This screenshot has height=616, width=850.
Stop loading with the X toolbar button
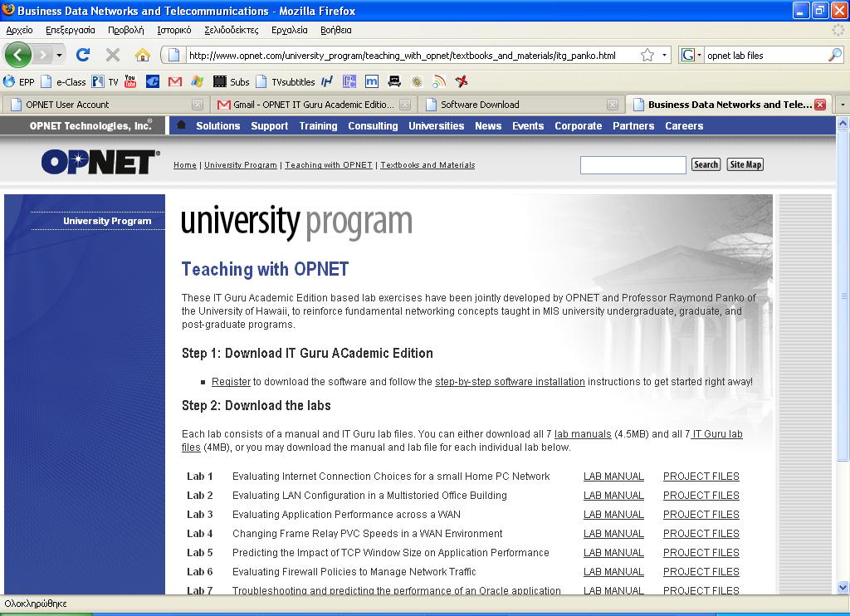coord(113,55)
